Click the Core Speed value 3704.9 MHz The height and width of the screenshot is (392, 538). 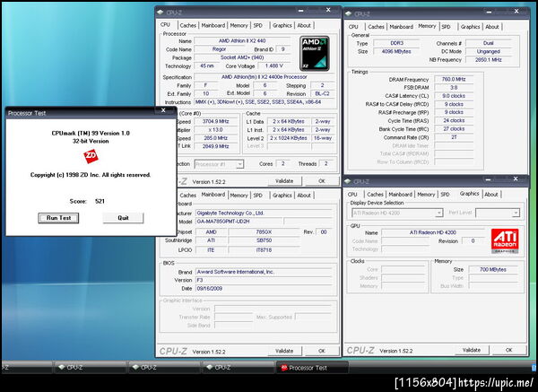point(215,121)
